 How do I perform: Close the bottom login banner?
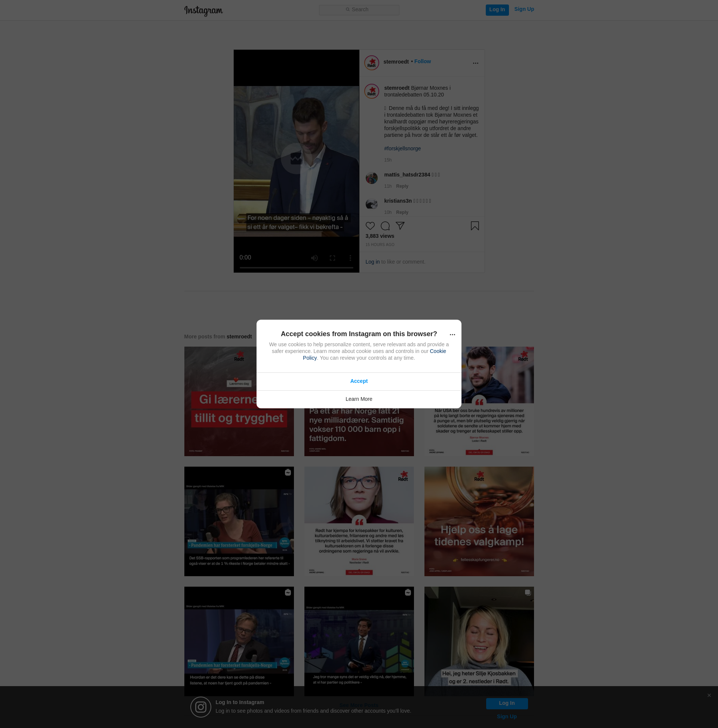click(x=709, y=695)
